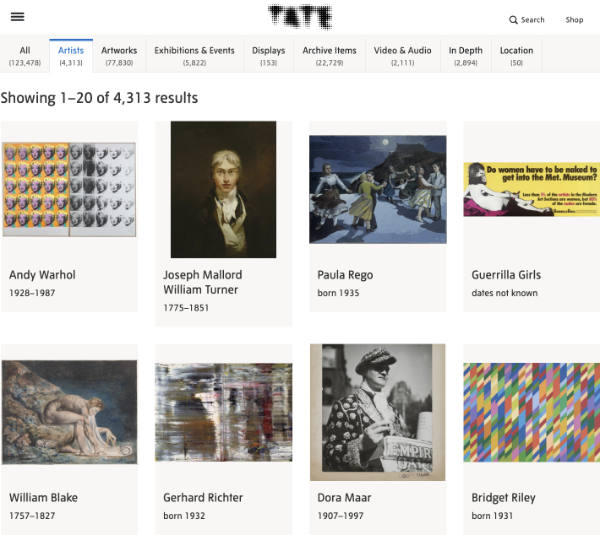600x535 pixels.
Task: Click the '1757–1827' dates text
Action: [32, 515]
